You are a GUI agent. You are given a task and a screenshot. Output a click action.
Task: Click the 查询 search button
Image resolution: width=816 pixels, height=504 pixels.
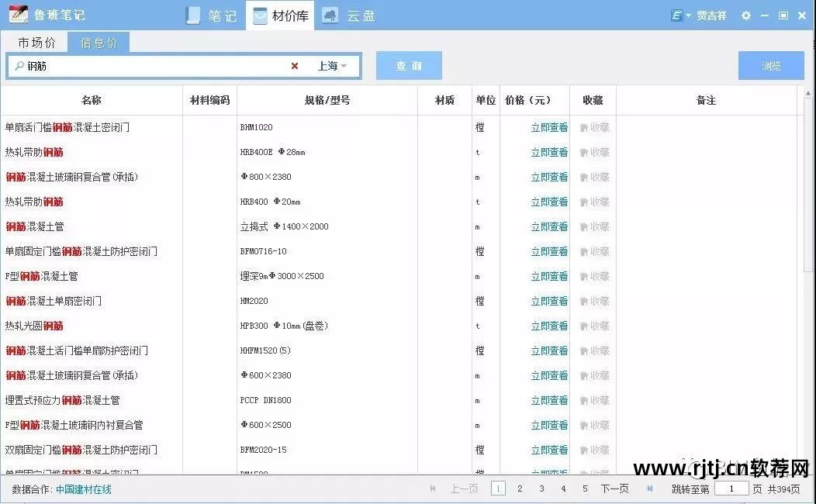[409, 67]
